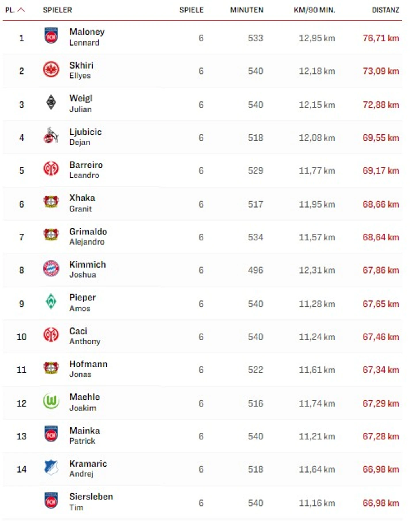
Task: Toggle sort direction arrow next to PL.
Action: coord(21,10)
